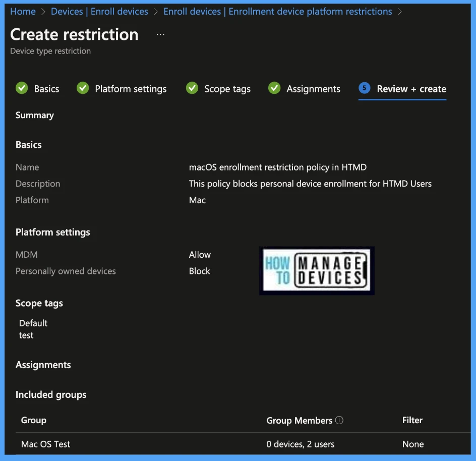Image resolution: width=476 pixels, height=461 pixels.
Task: Click the Personally owned devices value 'Block'
Action: click(x=199, y=271)
